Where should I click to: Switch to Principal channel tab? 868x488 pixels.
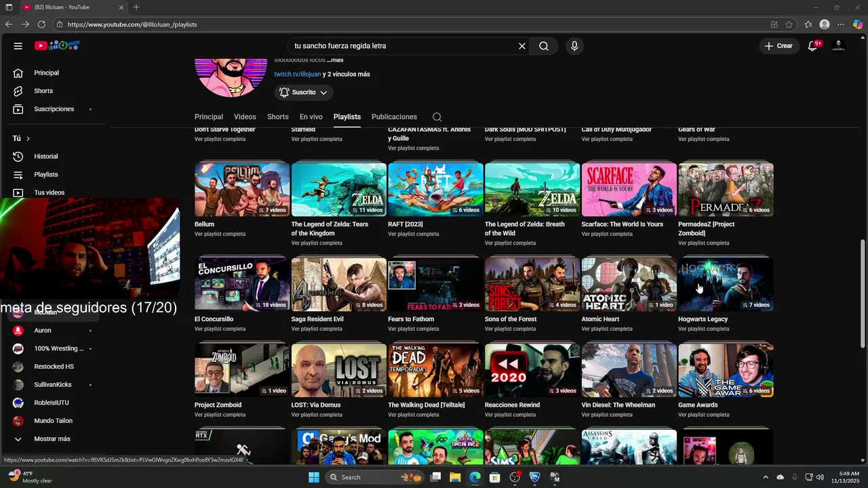(209, 117)
